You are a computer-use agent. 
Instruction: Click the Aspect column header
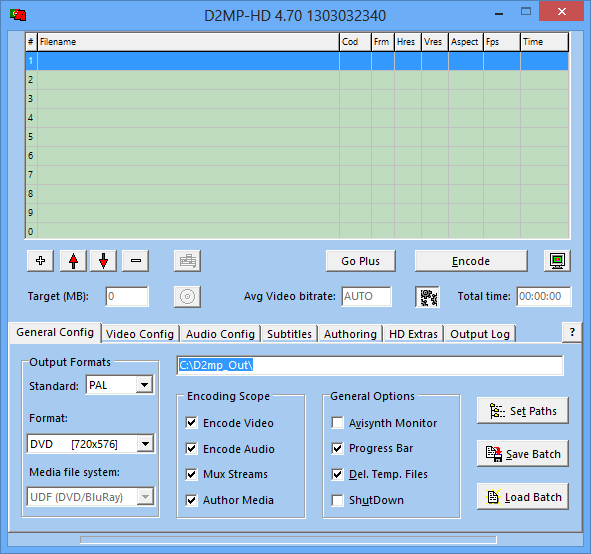coord(466,42)
